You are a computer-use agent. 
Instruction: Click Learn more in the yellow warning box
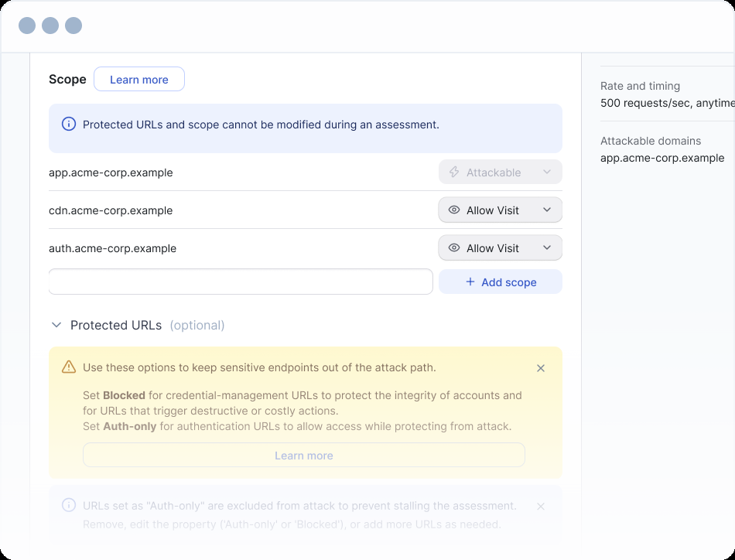click(x=304, y=455)
